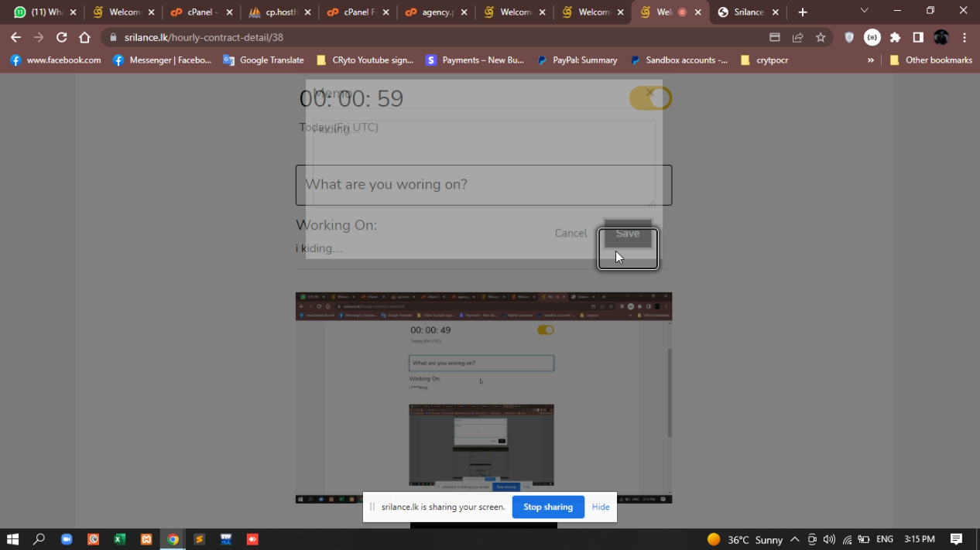The height and width of the screenshot is (550, 980).
Task: Open the tab search dropdown arrow
Action: pos(865,12)
